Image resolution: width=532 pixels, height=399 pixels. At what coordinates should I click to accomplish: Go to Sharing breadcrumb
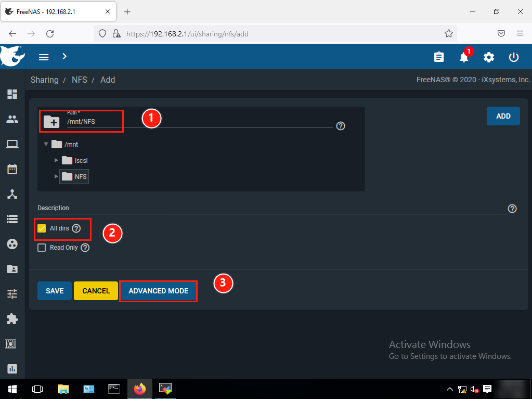pos(44,80)
